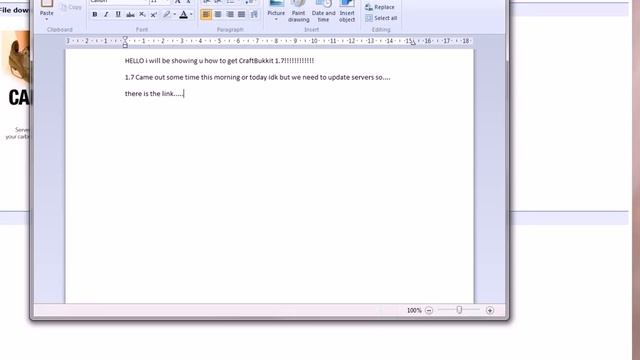The height and width of the screenshot is (360, 640).
Task: Click the line starting '1.7 Came out'
Action: point(258,77)
